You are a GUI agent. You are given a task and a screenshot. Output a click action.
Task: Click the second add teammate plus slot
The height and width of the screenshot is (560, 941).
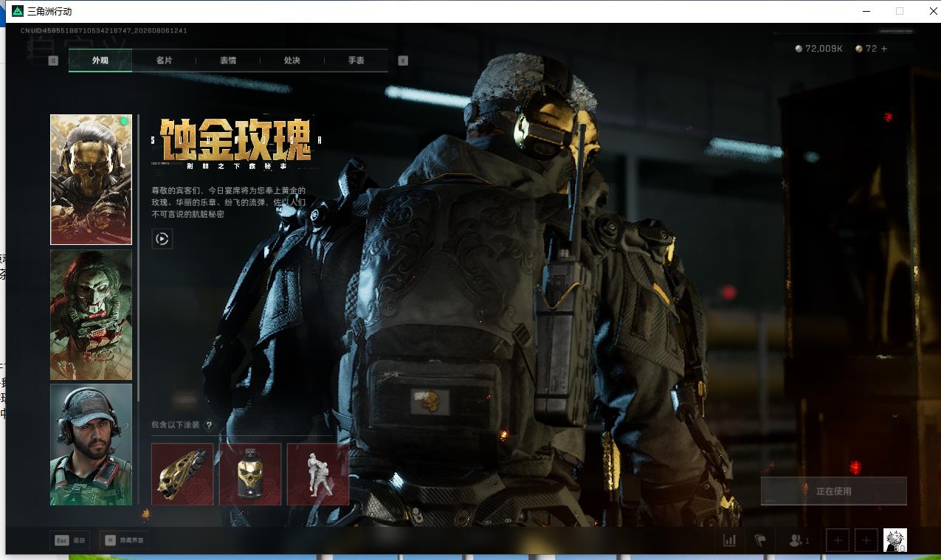(x=867, y=541)
